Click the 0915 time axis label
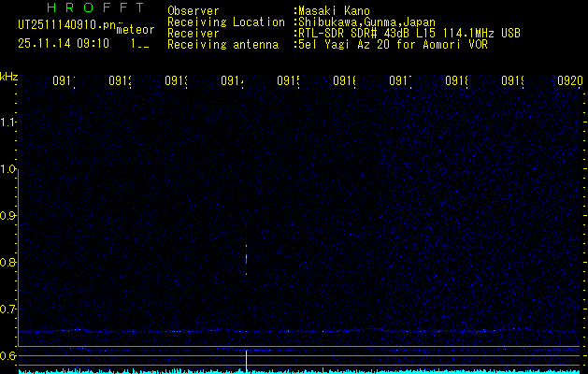Screen dimensions: 588x374 pyautogui.click(x=288, y=80)
